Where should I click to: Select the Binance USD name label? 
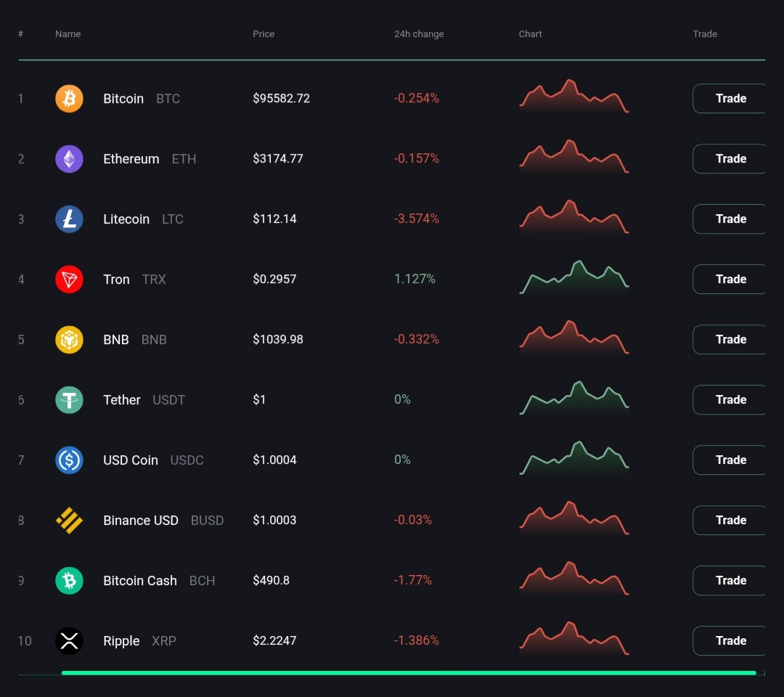coord(141,521)
